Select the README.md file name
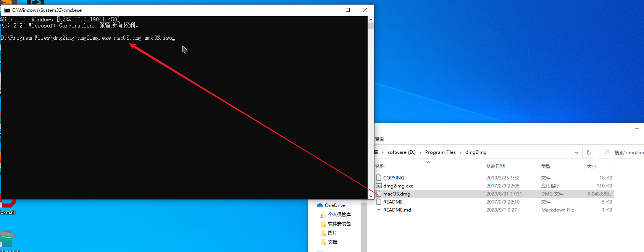Viewport: 644px width, 252px height. click(397, 210)
